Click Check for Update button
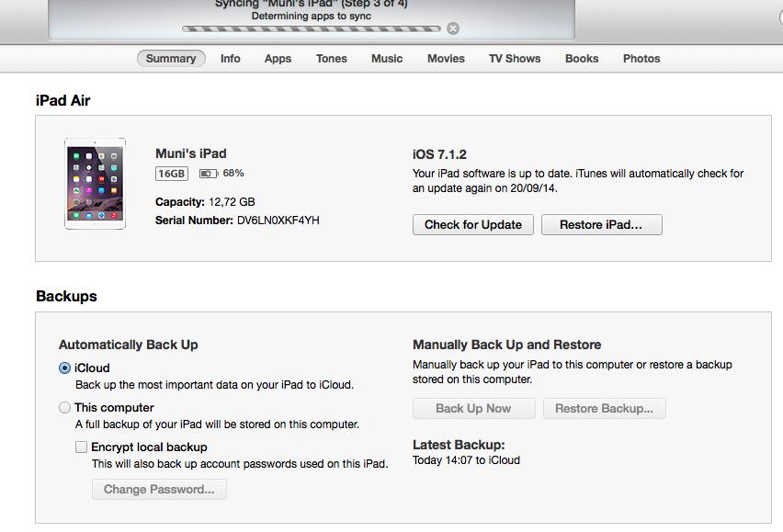Image resolution: width=783 pixels, height=532 pixels. click(473, 224)
